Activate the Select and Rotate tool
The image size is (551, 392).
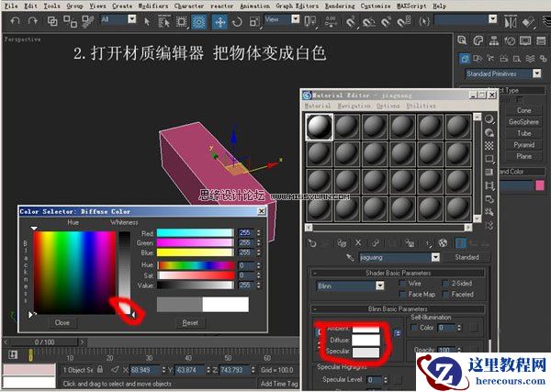238,22
